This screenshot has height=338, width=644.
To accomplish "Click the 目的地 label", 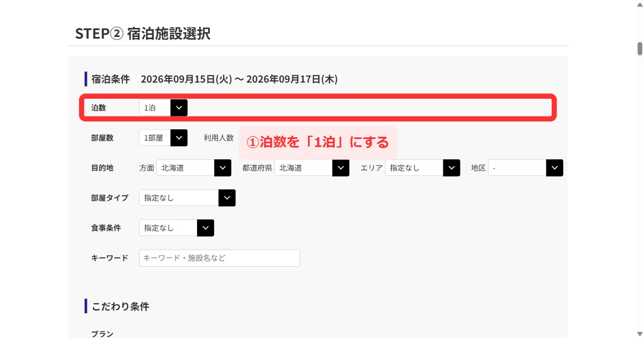I will 103,168.
